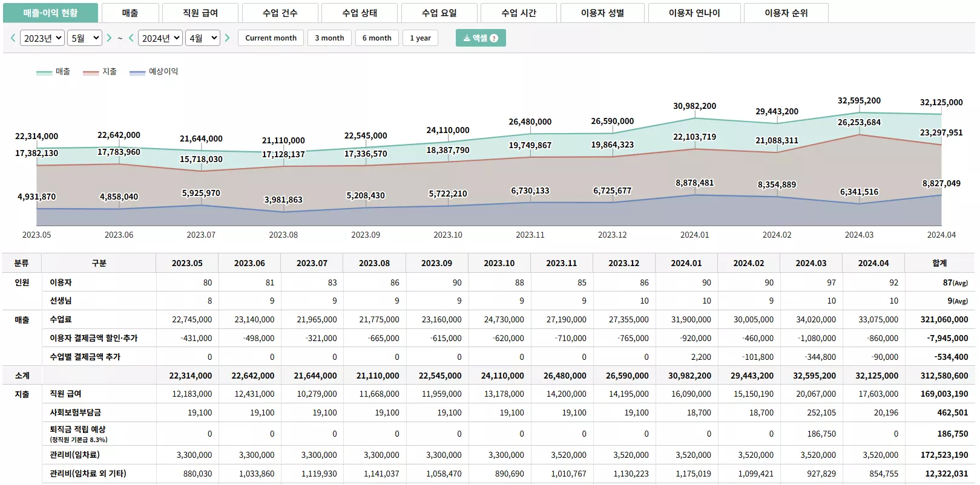Open the 이용자 순위 tab

point(786,13)
